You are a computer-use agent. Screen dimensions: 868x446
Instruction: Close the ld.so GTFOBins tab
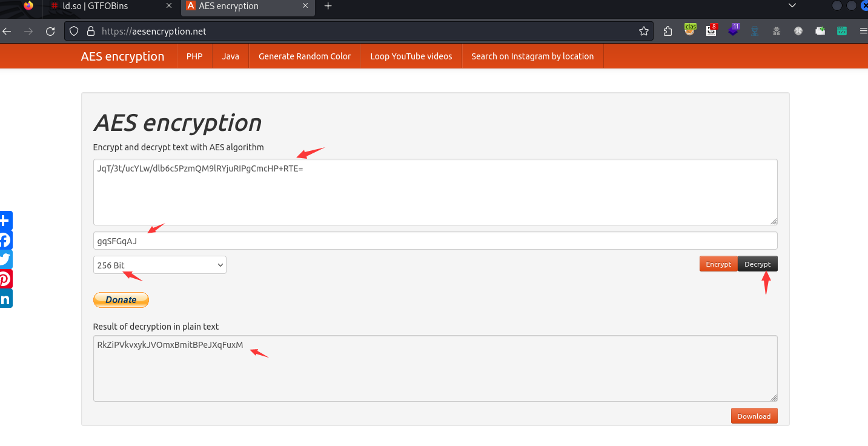[169, 6]
